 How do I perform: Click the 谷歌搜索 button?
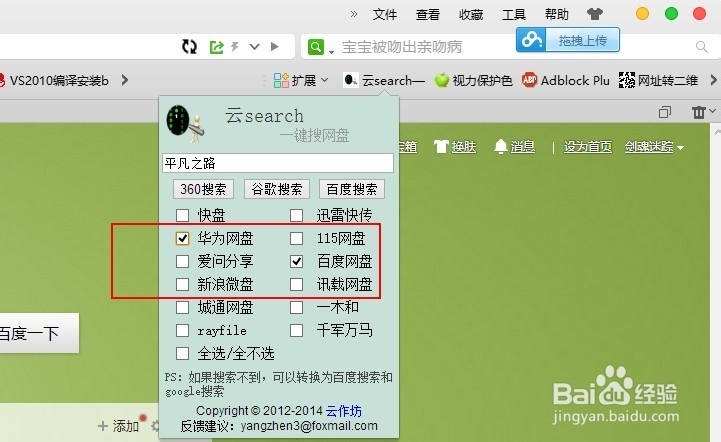tap(277, 189)
